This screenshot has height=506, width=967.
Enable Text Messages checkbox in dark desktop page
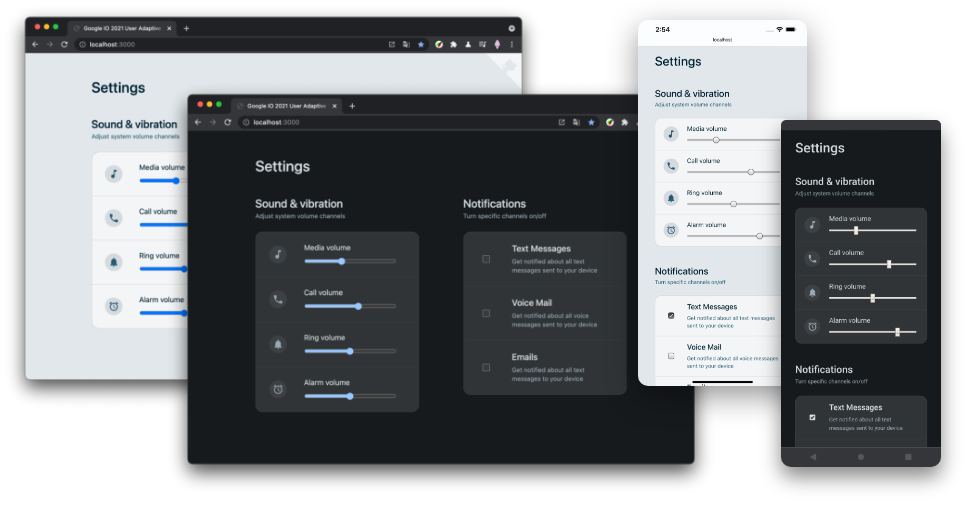pyautogui.click(x=486, y=259)
